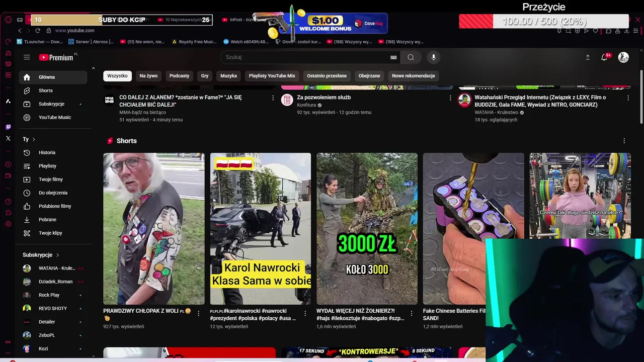Open the YouTube hamburger guide menu
This screenshot has width=644, height=362.
pos(27,57)
